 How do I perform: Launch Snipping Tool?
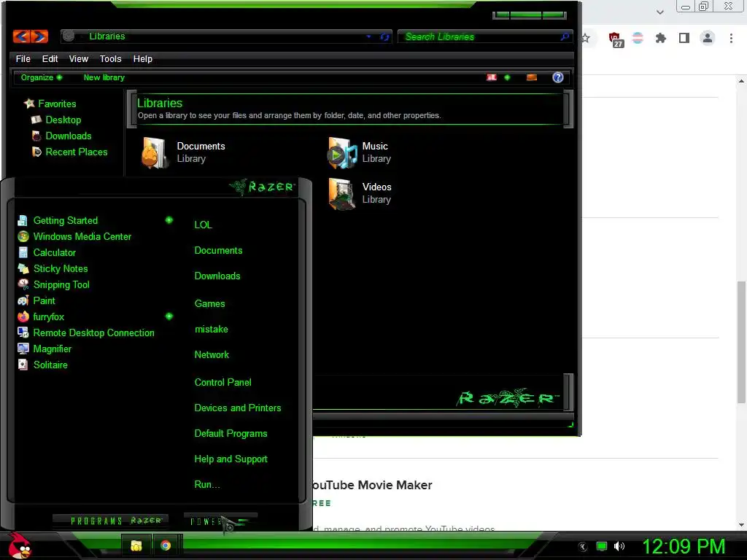click(x=53, y=285)
